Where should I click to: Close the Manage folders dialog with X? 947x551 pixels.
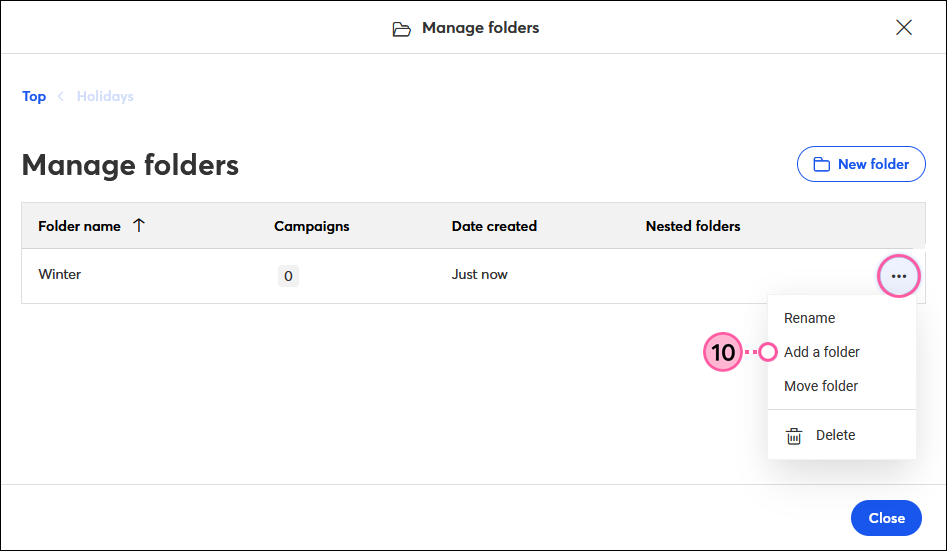pyautogui.click(x=904, y=27)
